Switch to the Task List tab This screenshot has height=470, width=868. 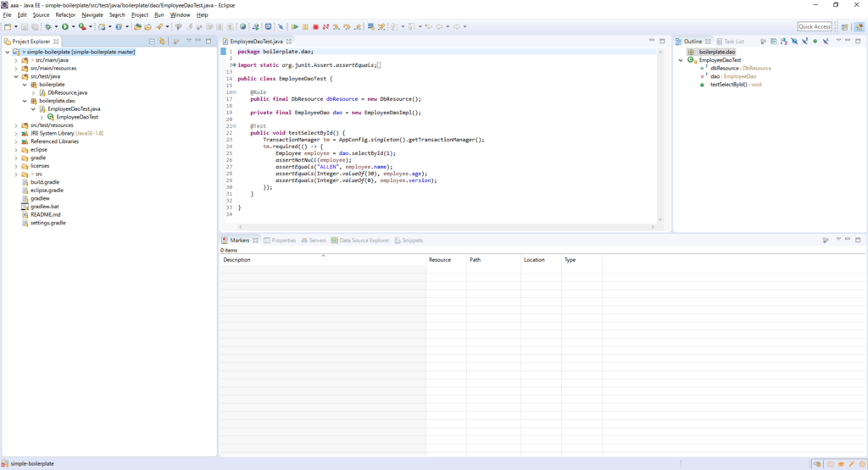pyautogui.click(x=730, y=41)
